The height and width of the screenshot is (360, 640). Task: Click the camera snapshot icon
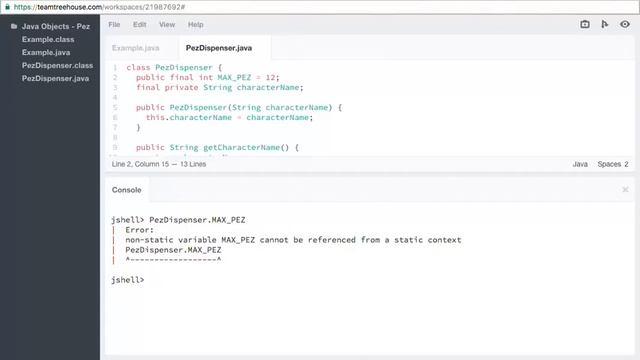[584, 24]
